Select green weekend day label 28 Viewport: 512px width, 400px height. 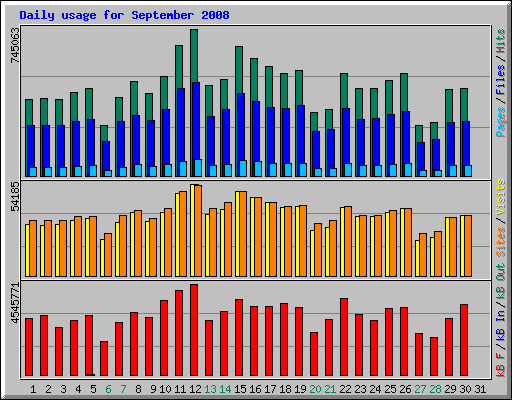point(435,389)
